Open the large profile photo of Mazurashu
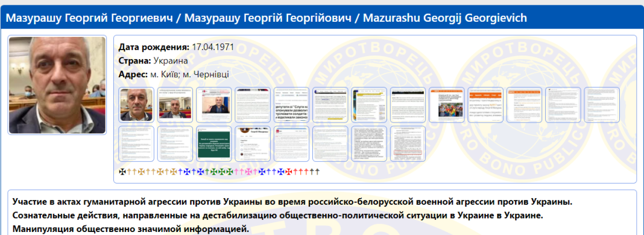 tap(57, 85)
